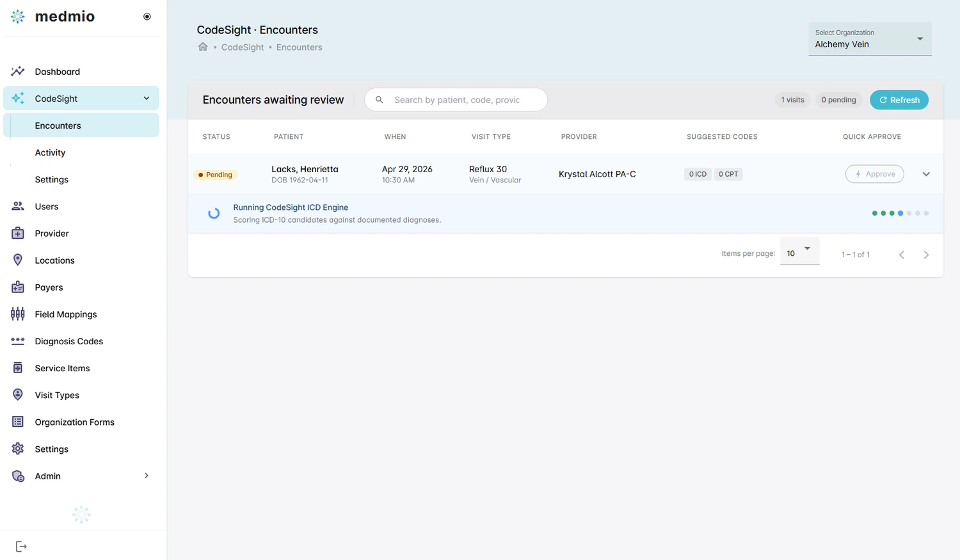Screen dimensions: 960x560
Task: Open the Select Organization dropdown
Action: (870, 39)
